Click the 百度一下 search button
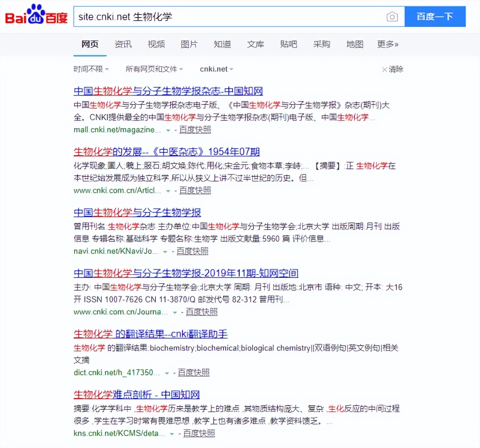The width and height of the screenshot is (480, 448). (435, 16)
